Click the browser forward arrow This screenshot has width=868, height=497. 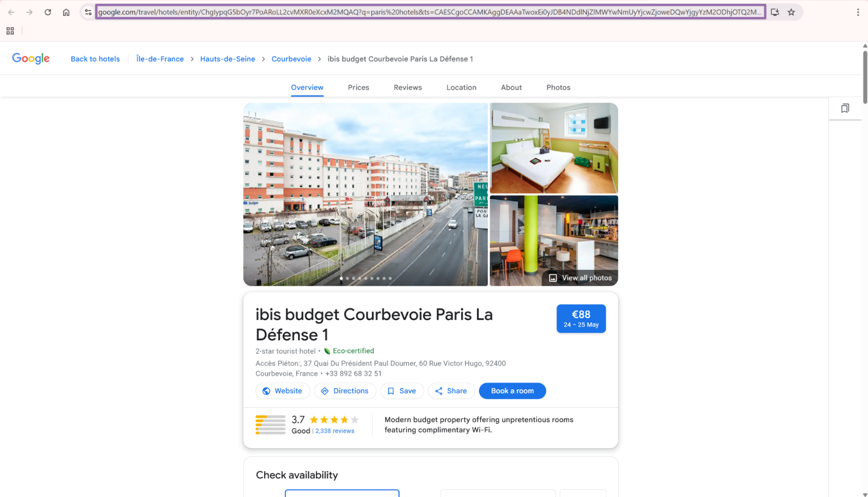(30, 12)
